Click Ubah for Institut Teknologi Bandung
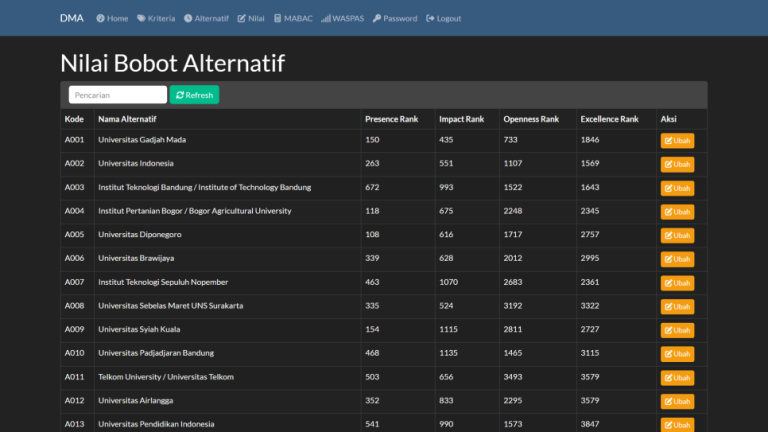This screenshot has height=432, width=768. pos(677,188)
